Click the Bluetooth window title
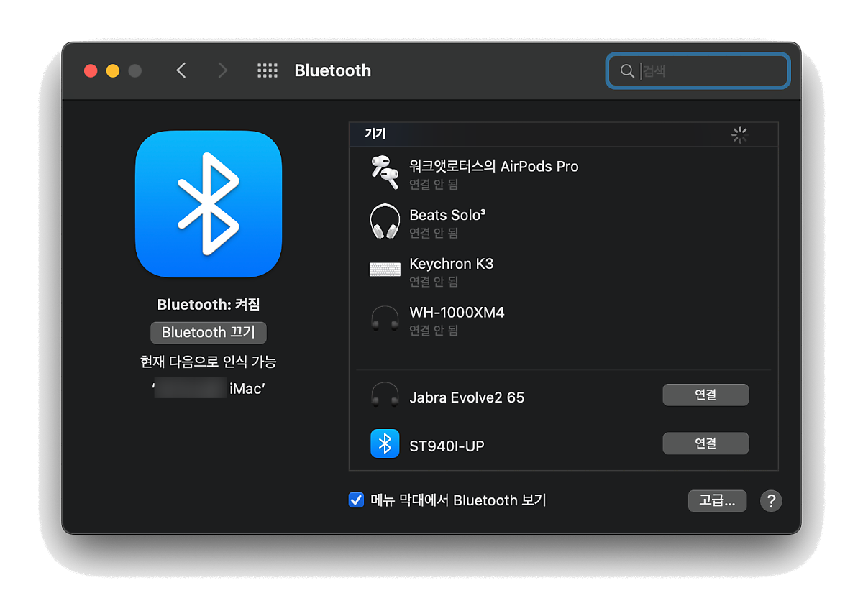This screenshot has height=616, width=863. coord(333,70)
